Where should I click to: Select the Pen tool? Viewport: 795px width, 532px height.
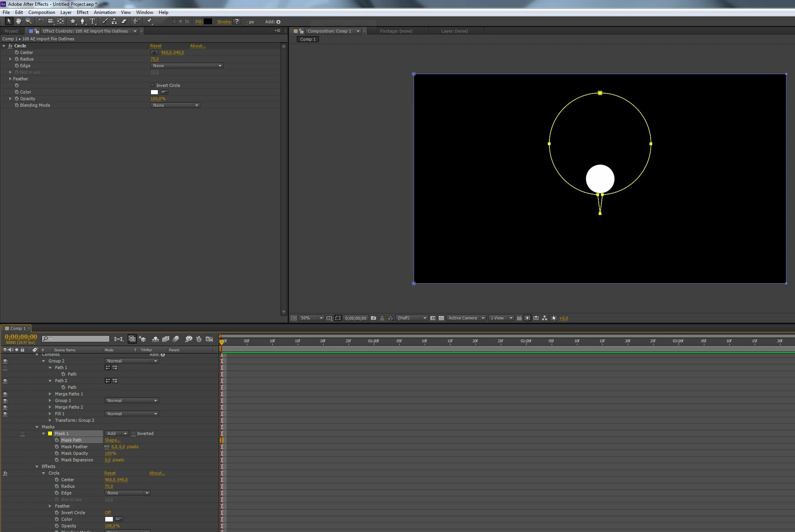coord(82,21)
